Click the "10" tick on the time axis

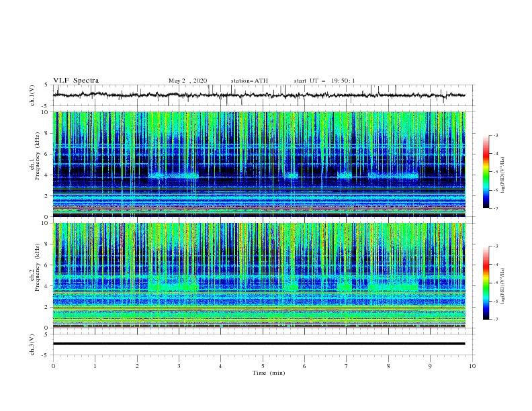[472, 366]
